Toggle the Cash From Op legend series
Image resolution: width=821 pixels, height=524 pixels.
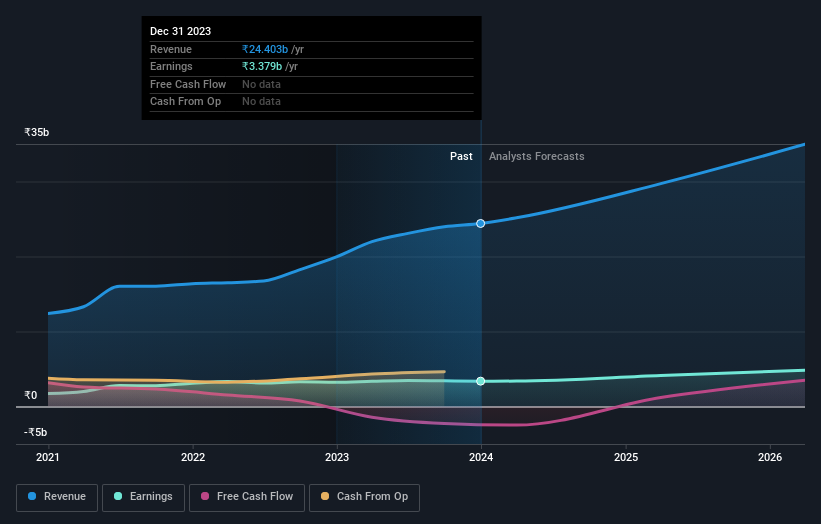tap(364, 497)
